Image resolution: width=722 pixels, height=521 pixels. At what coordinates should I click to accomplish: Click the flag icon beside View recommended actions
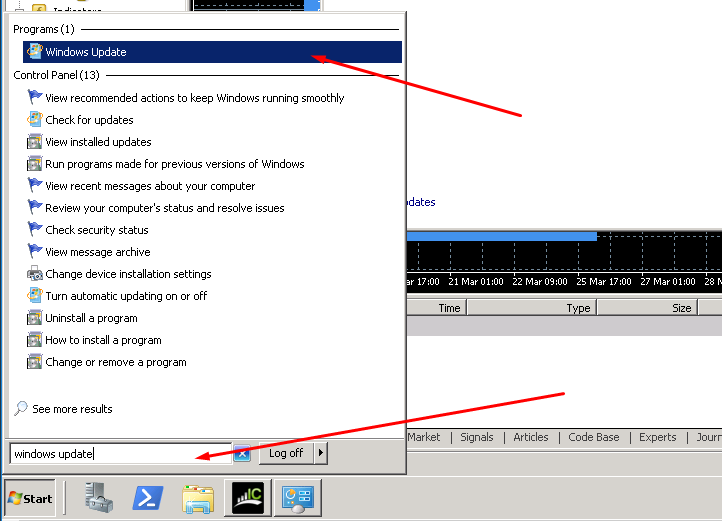pos(35,97)
